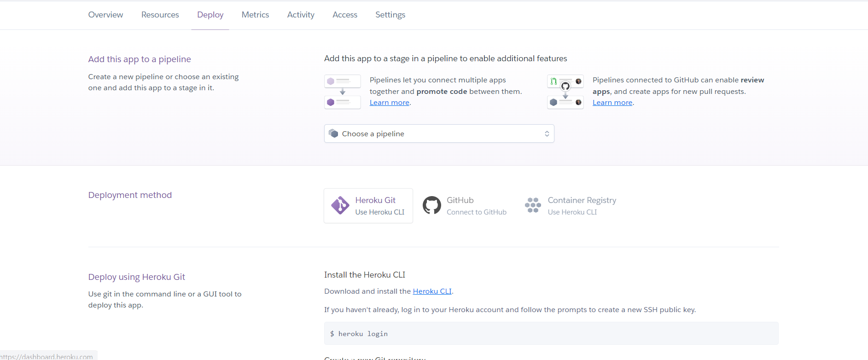The height and width of the screenshot is (360, 868).
Task: Click the pipeline promote code illustration
Action: coord(342,92)
